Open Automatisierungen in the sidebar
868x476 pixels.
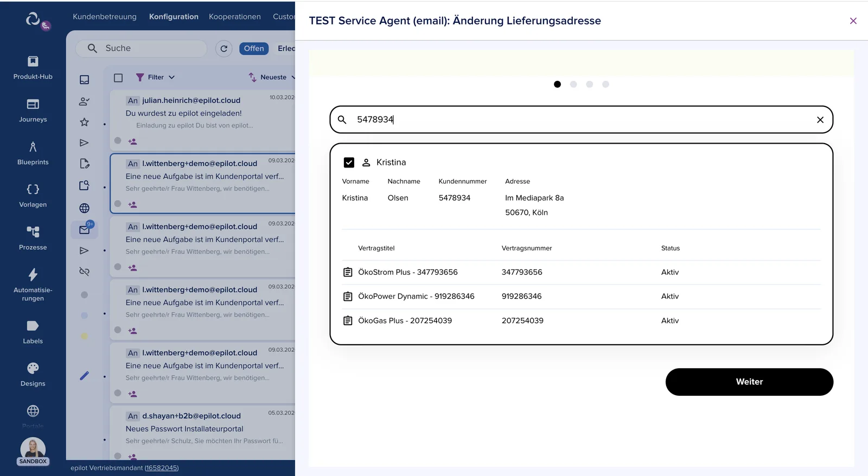tap(33, 285)
